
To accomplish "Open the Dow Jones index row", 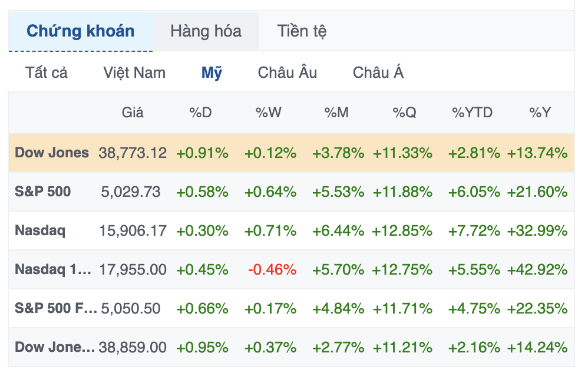I will (x=52, y=153).
